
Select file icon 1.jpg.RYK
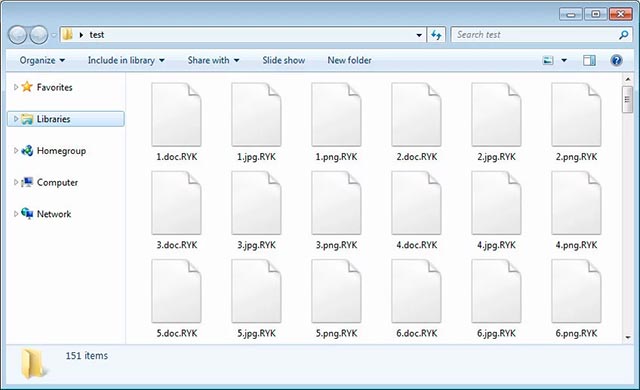[256, 115]
